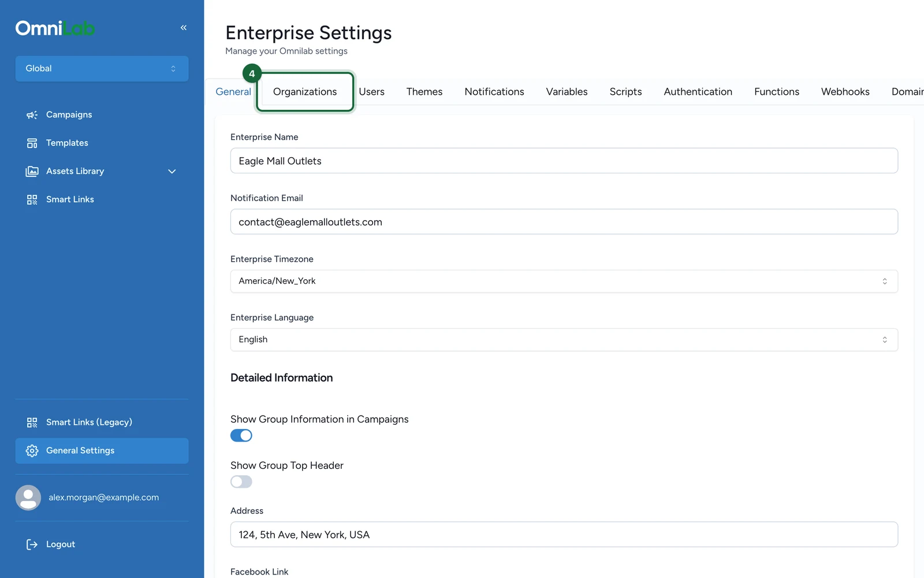Enable Show Group Top Header switch
This screenshot has height=578, width=924.
coord(241,481)
